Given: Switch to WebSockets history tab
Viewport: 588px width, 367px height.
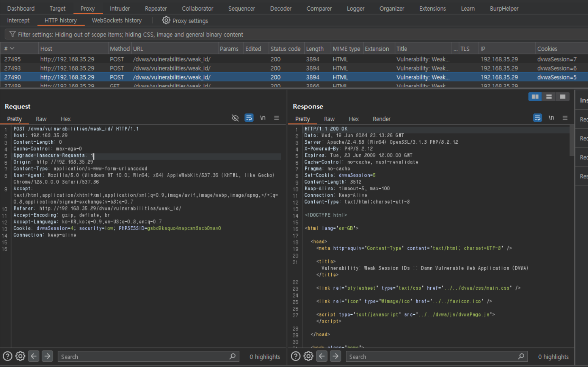Looking at the screenshot, I should pyautogui.click(x=116, y=20).
